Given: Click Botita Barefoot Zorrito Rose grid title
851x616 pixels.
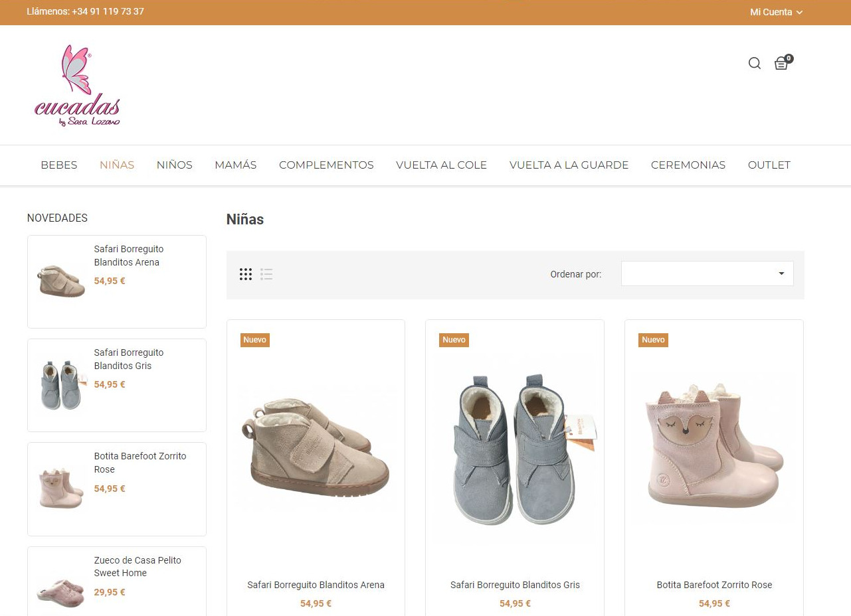Looking at the screenshot, I should point(714,585).
